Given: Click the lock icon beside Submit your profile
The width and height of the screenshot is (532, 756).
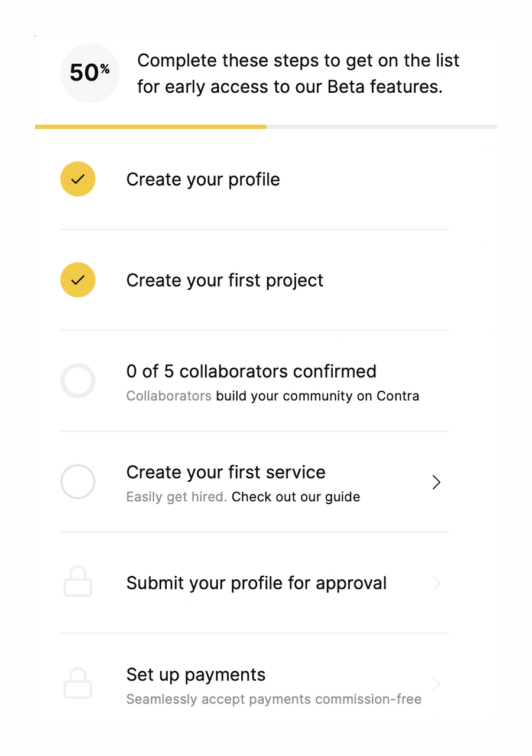Looking at the screenshot, I should (77, 582).
